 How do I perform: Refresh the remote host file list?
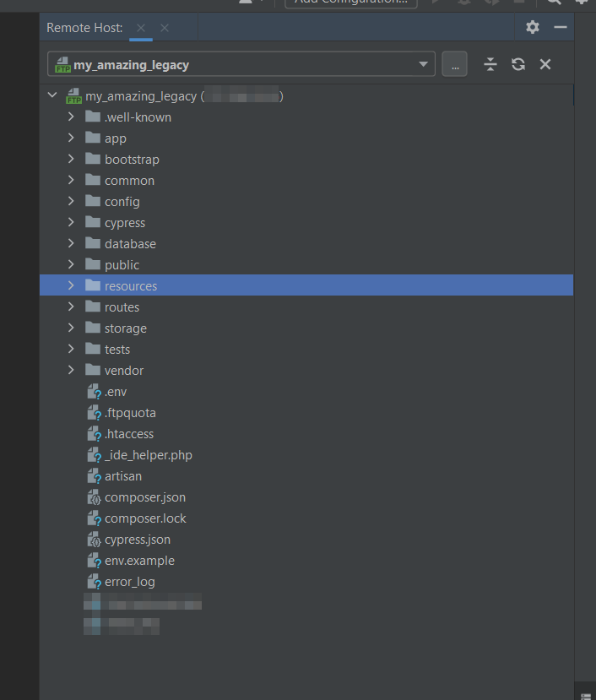[518, 64]
